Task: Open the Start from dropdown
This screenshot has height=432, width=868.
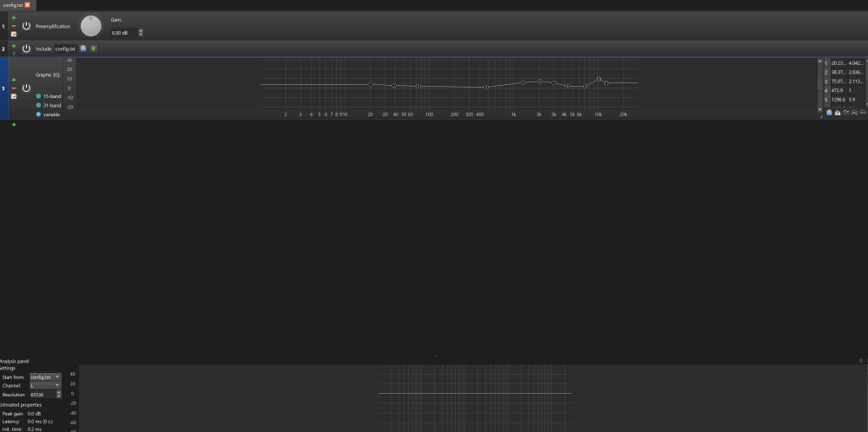Action: click(x=45, y=376)
